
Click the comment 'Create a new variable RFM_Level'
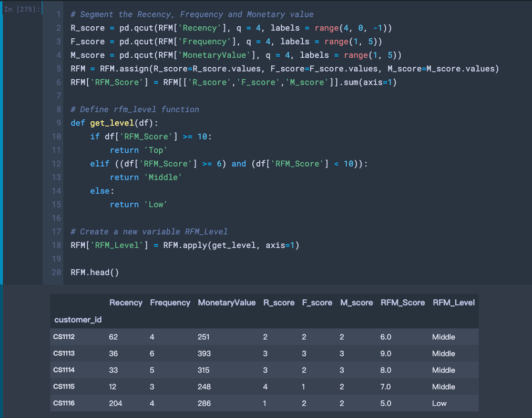149,232
